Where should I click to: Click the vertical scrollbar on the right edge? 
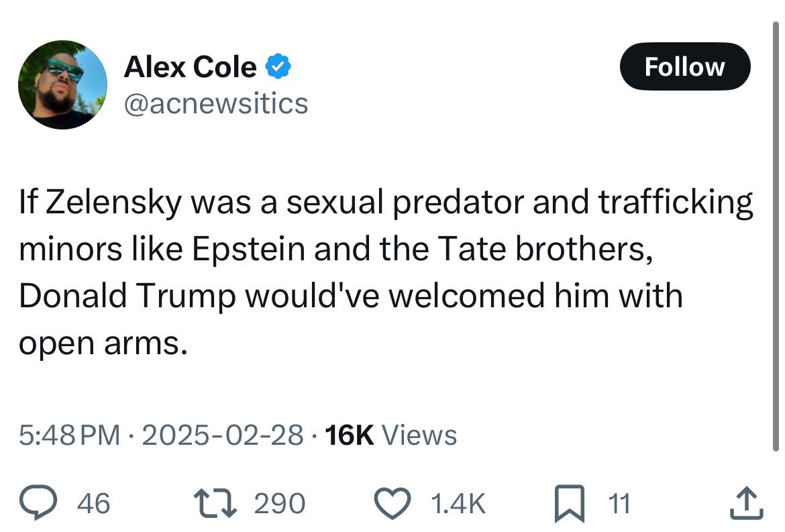click(776, 235)
